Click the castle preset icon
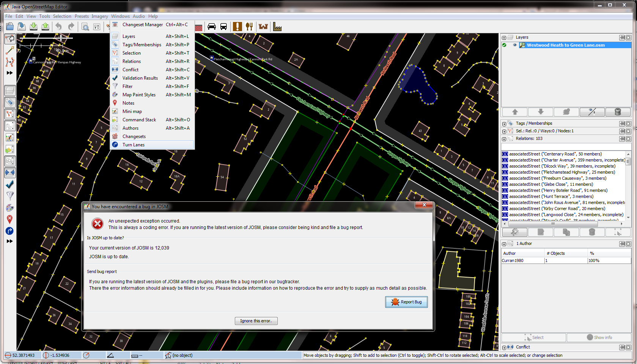This screenshot has height=364, width=637. (263, 27)
